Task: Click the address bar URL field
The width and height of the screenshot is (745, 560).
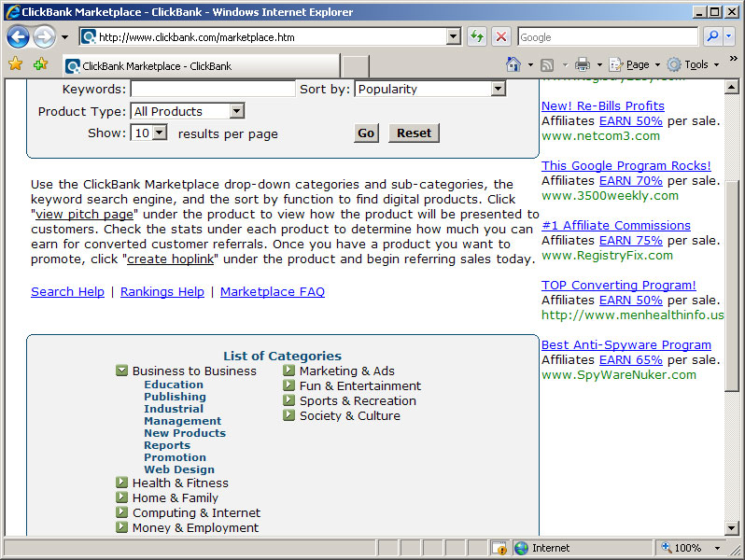Action: click(x=272, y=37)
